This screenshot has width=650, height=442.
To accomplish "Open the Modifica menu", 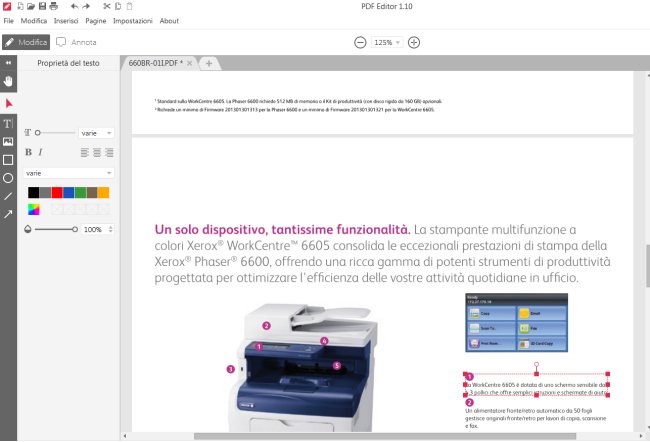I will (34, 21).
